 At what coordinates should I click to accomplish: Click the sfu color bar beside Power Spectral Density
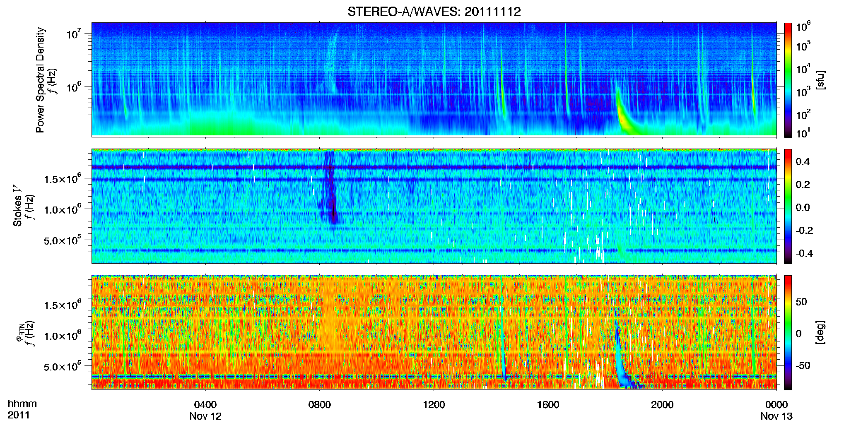(788, 80)
